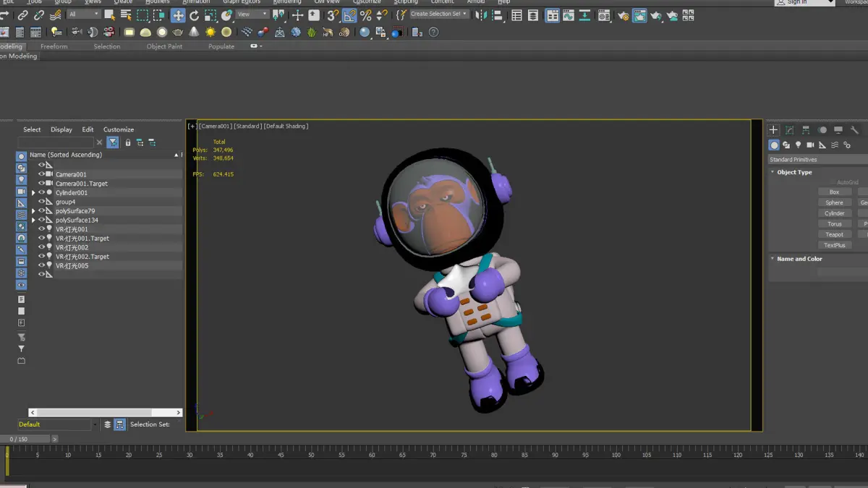The height and width of the screenshot is (488, 868).
Task: Create a Box primitive button
Action: (834, 192)
